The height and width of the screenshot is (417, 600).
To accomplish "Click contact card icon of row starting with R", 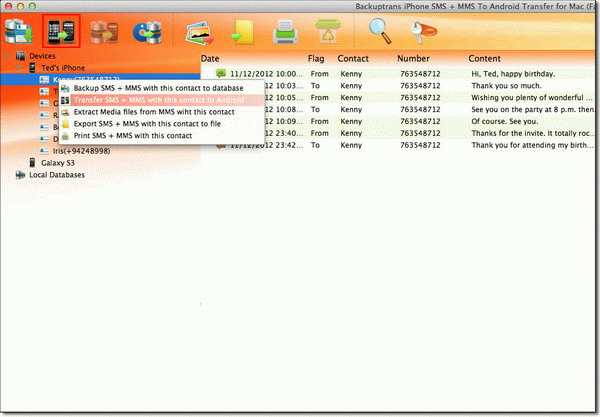I will (44, 115).
